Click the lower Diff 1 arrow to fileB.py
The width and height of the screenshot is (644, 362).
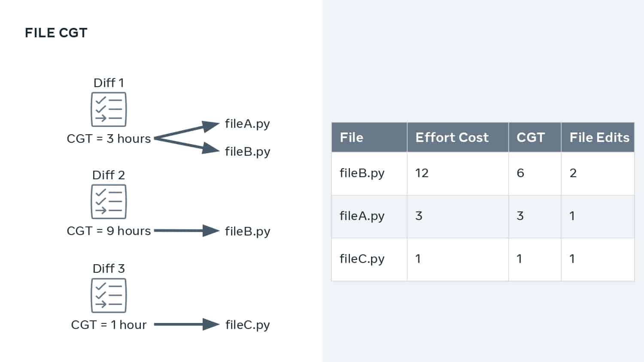[x=187, y=145]
